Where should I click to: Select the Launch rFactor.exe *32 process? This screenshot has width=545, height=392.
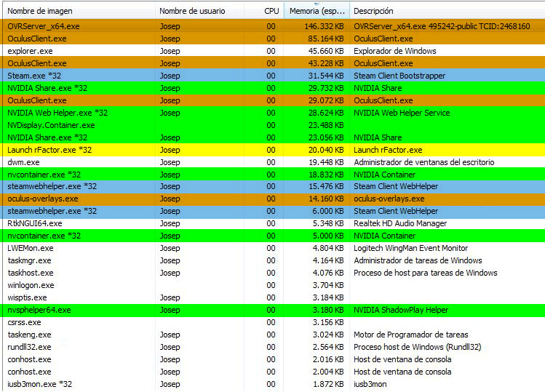(x=274, y=150)
